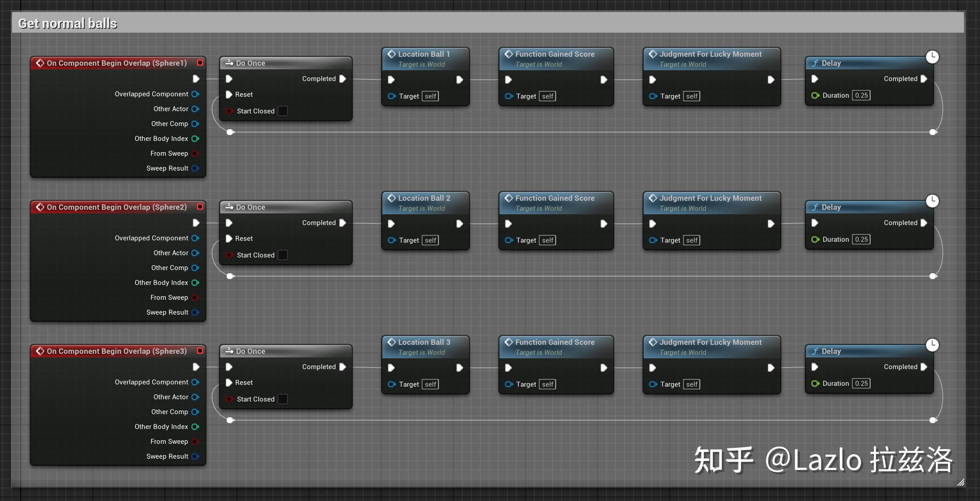The width and height of the screenshot is (980, 501).
Task: Click the diamond icon on top Judgment For Lucky Moment node
Action: 652,54
